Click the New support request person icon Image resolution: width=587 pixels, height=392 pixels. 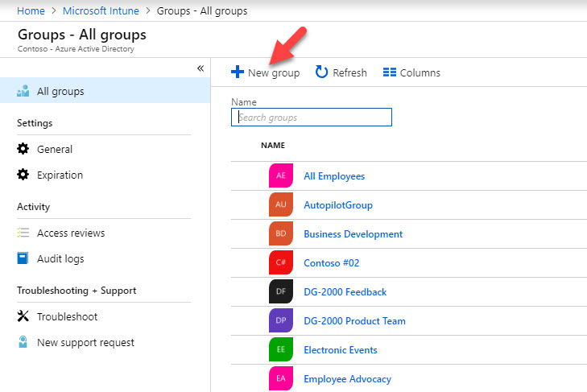(x=23, y=342)
